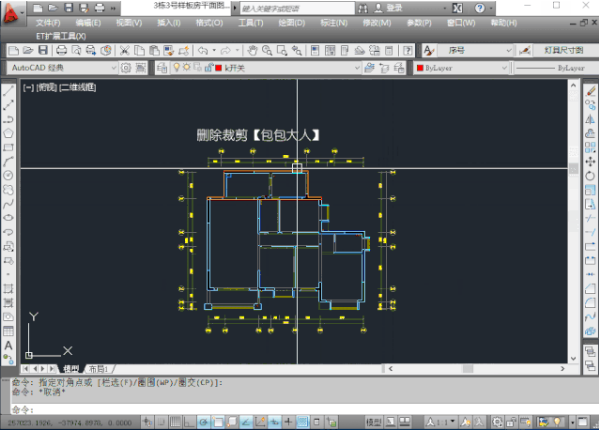Switch to the 布局1 layout tab
Image resolution: width=599 pixels, height=431 pixels.
pos(98,369)
